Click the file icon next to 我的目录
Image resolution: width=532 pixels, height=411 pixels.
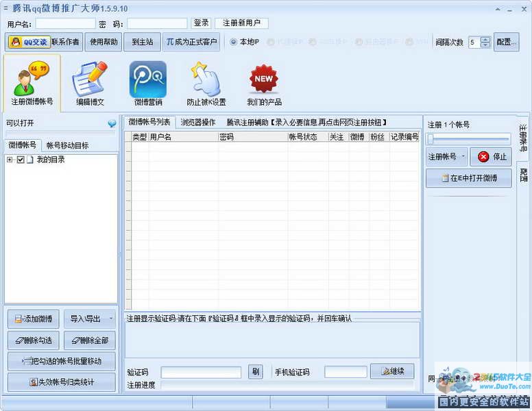tap(30, 160)
